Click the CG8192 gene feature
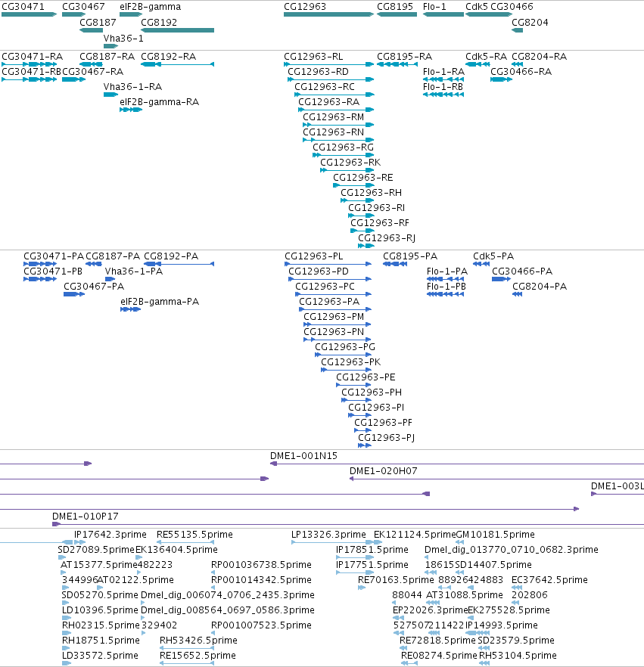The height and width of the screenshot is (667, 644). tap(178, 30)
